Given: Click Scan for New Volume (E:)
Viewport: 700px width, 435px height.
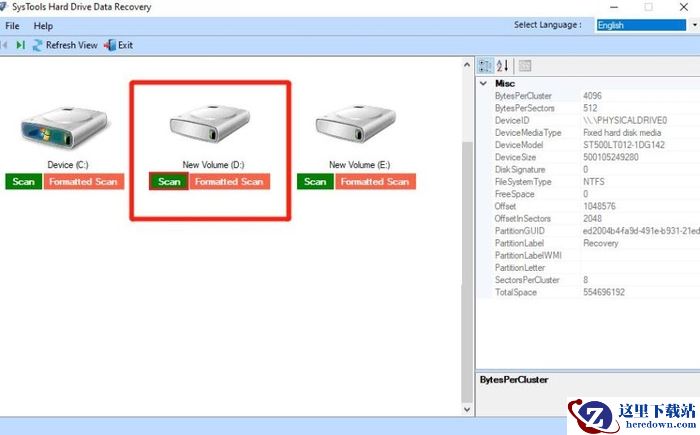Looking at the screenshot, I should click(315, 182).
